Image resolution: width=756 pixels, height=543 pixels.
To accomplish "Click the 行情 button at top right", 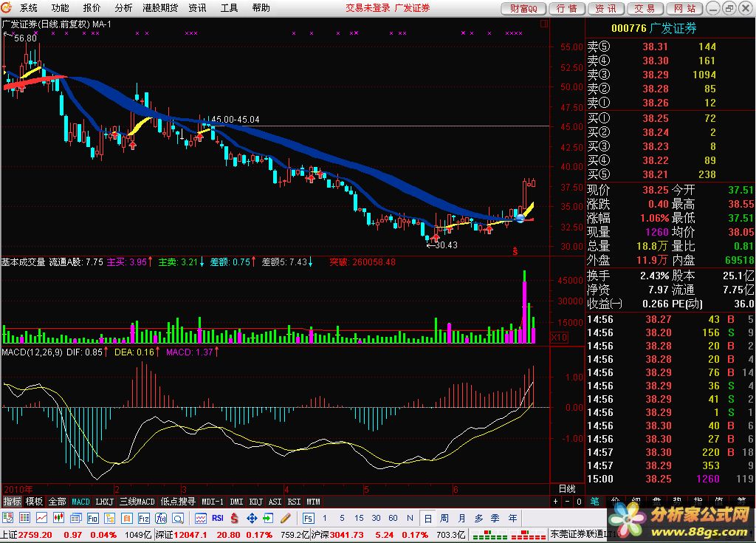I will (x=566, y=8).
